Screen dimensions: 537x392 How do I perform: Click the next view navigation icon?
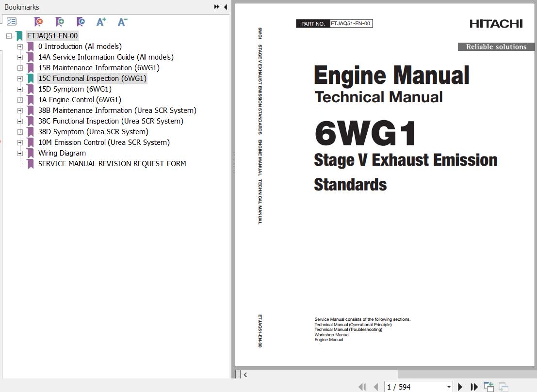503,387
